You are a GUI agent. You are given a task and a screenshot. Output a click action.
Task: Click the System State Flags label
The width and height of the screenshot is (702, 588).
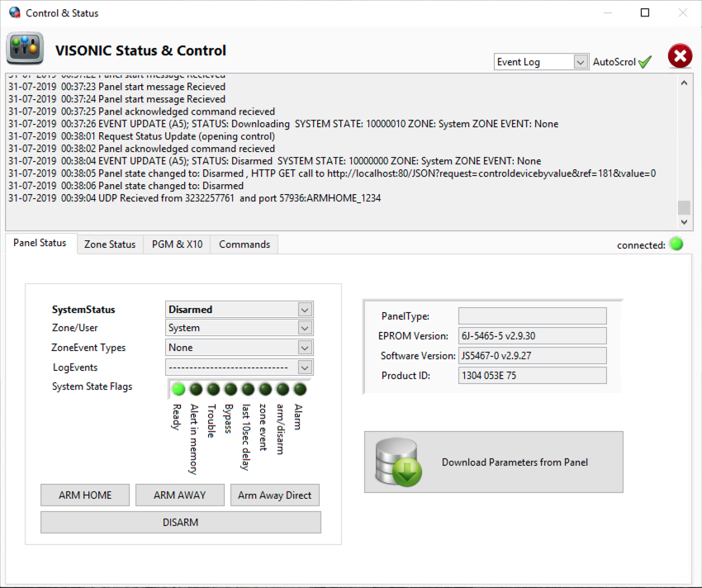tap(92, 386)
